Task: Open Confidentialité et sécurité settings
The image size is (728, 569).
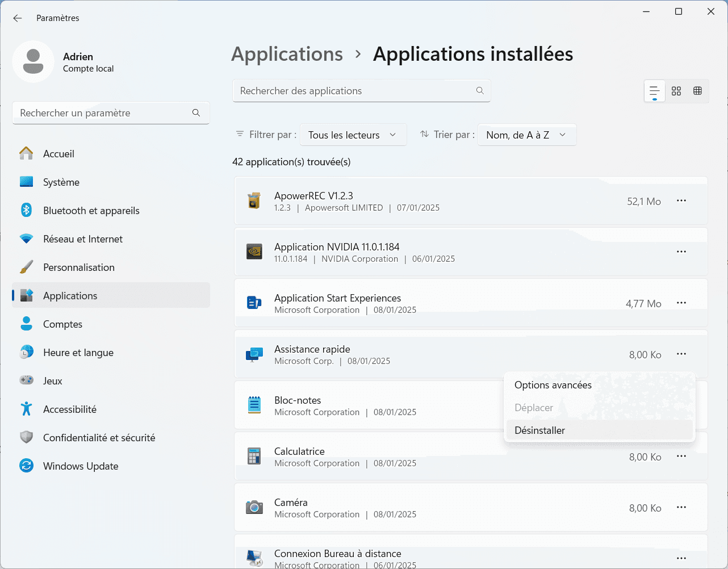Action: tap(111, 438)
